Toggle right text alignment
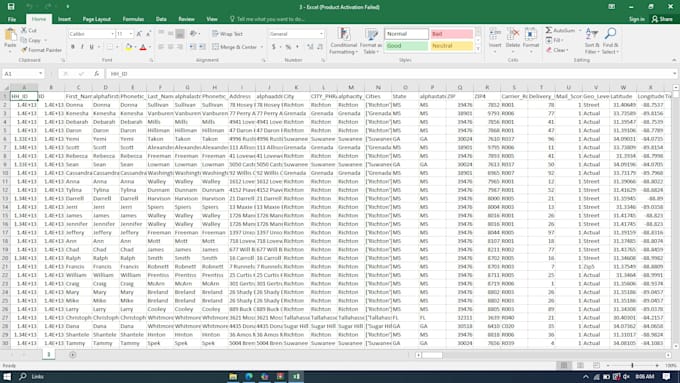The image size is (680, 383). 180,47
